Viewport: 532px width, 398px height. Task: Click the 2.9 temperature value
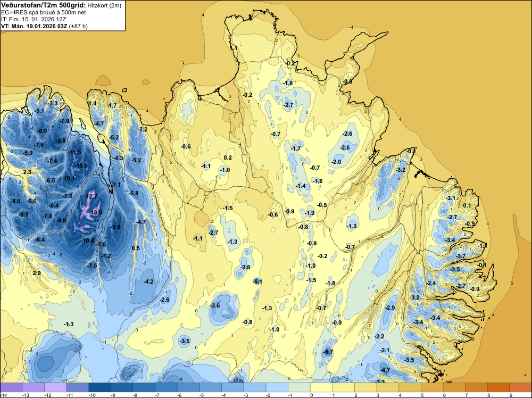tap(37, 273)
